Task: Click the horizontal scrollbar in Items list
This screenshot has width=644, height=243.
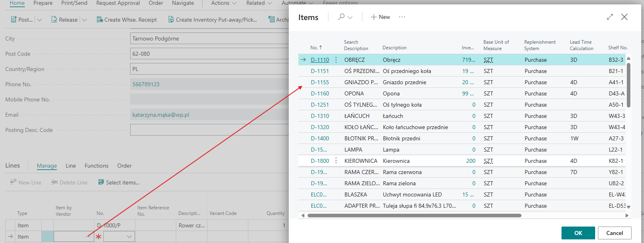Action: tap(414, 215)
